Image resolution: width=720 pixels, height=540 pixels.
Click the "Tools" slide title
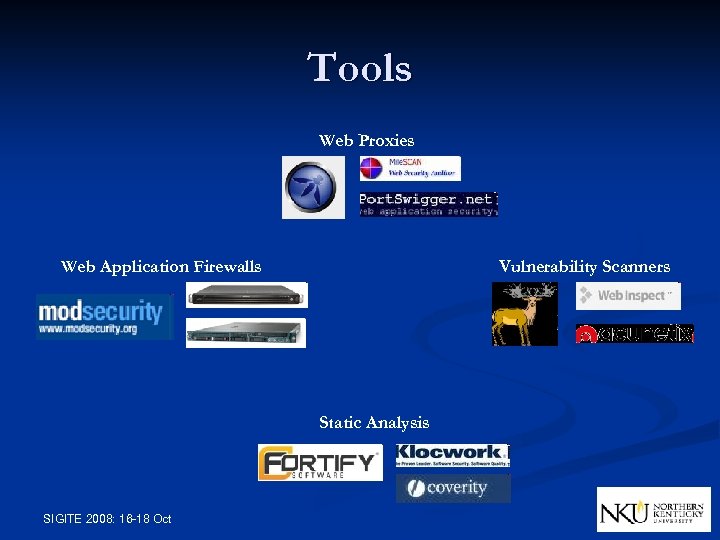(x=360, y=68)
